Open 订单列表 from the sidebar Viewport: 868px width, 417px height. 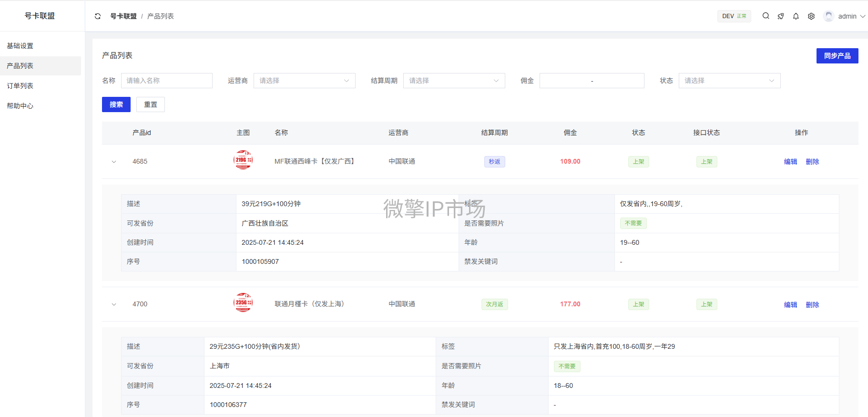point(20,86)
